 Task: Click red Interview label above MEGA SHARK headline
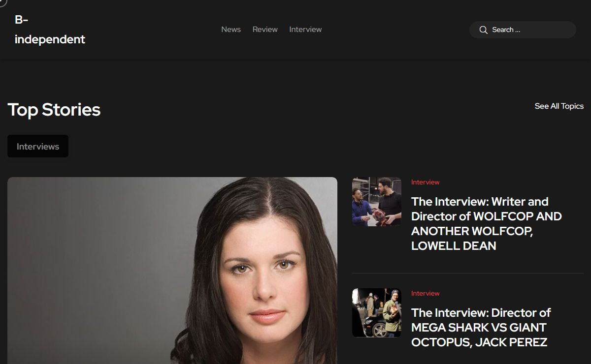pos(425,293)
